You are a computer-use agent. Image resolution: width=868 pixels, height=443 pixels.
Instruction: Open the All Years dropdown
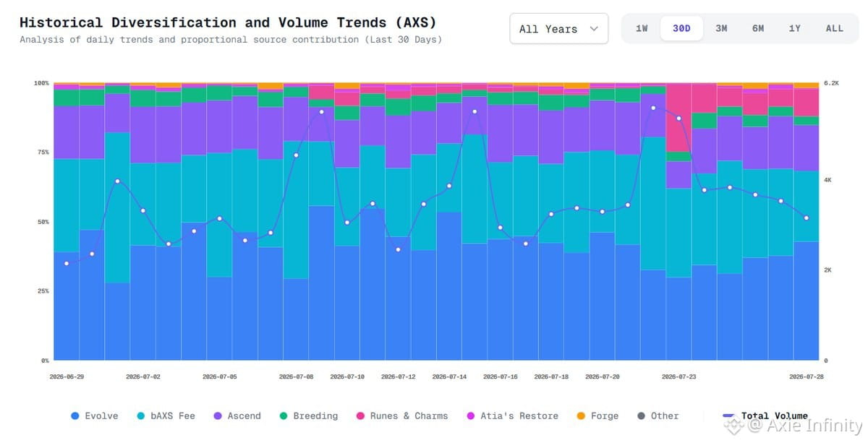[558, 29]
